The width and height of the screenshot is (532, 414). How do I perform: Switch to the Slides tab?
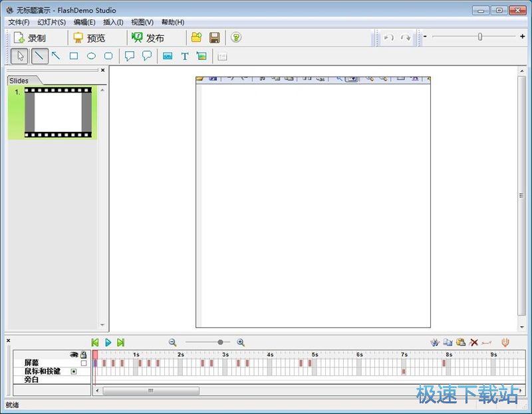point(19,81)
